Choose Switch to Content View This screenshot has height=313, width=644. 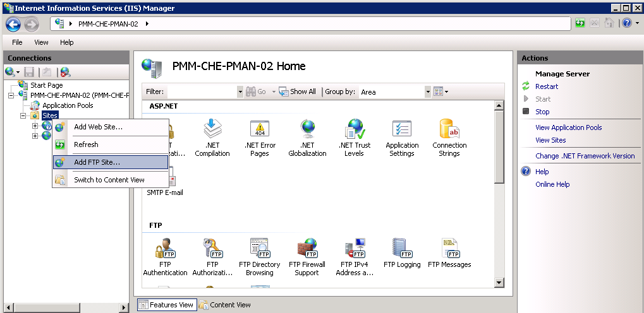point(111,180)
